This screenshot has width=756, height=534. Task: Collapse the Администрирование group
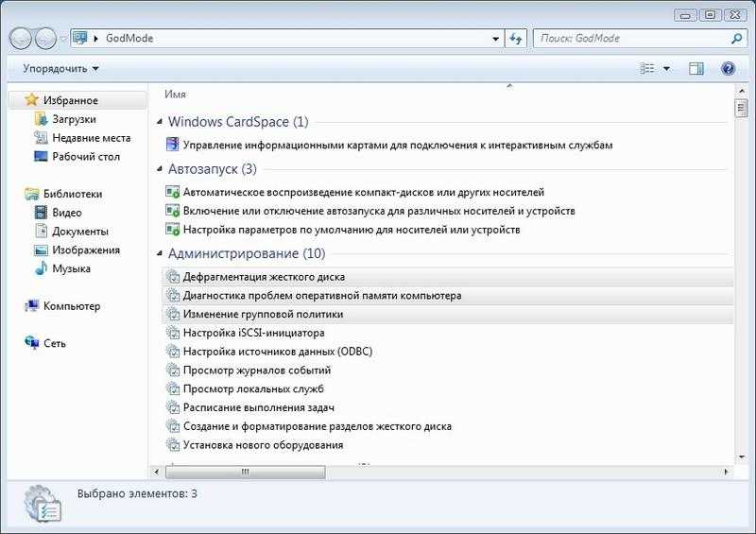(x=160, y=253)
